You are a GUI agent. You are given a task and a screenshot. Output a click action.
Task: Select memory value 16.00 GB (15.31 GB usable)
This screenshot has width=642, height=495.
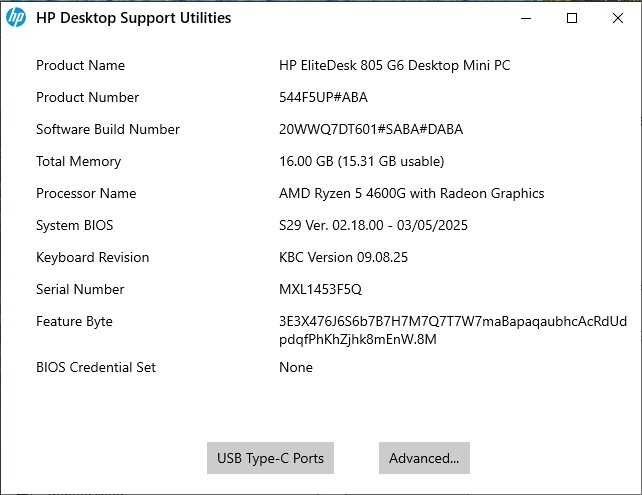click(362, 161)
